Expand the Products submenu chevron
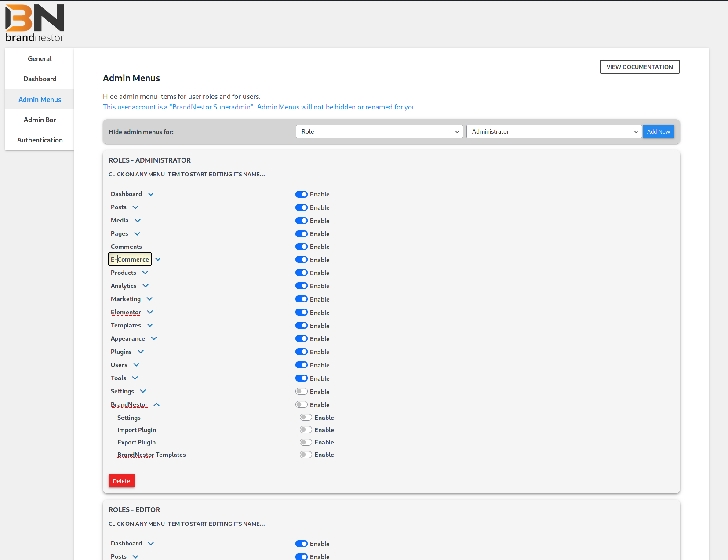 pyautogui.click(x=145, y=273)
